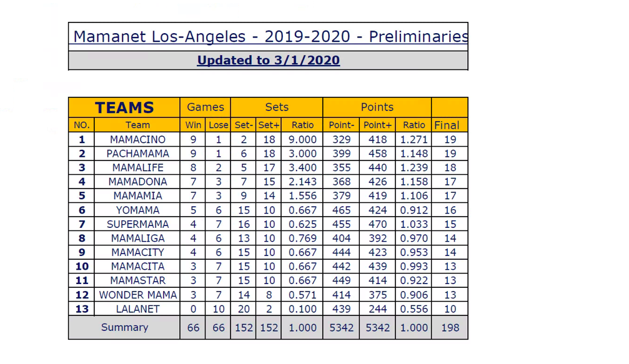The image size is (629, 364).
Task: Select the Points column group header
Action: tap(377, 107)
